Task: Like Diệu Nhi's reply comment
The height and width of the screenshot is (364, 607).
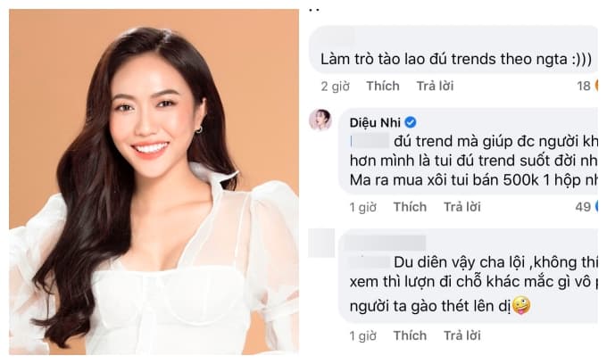Action: (x=410, y=207)
